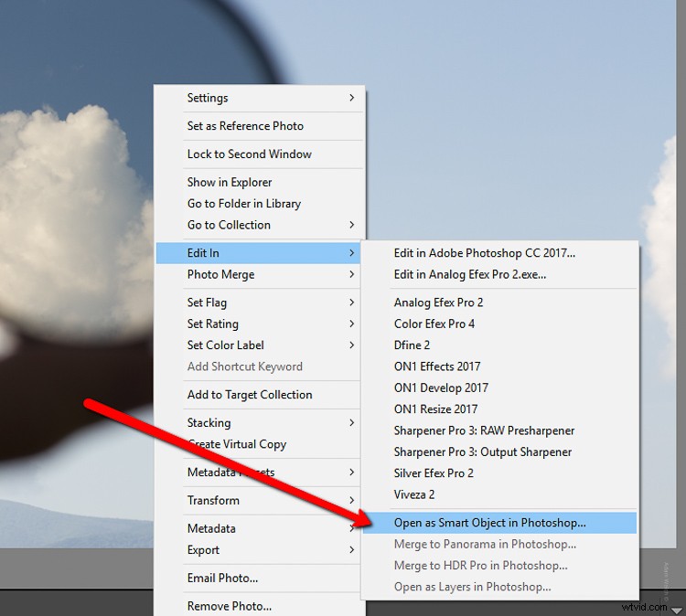Expand the Transform submenu
Screen dimensions: 686x616
click(258, 500)
